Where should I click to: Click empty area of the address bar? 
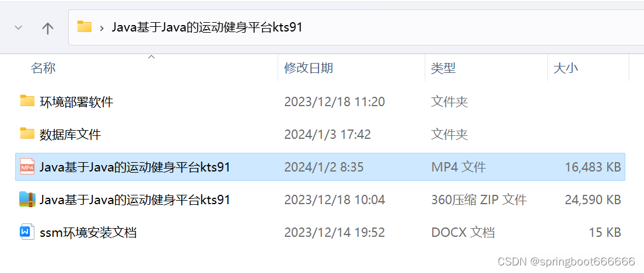[473, 27]
